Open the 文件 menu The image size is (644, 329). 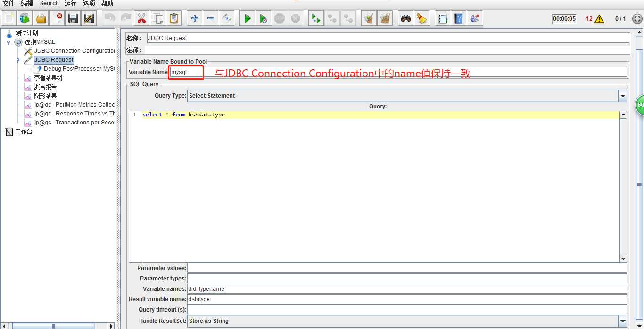click(x=9, y=3)
